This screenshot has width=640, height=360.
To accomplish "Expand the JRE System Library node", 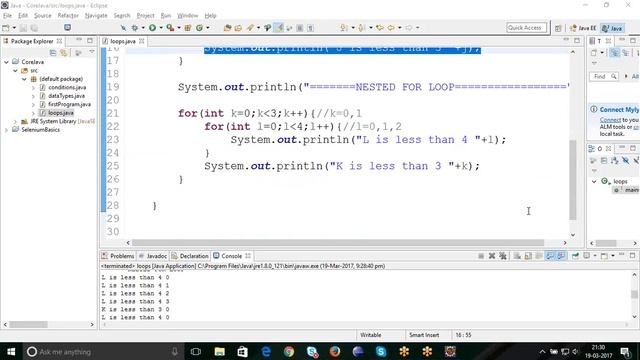I will pos(15,122).
